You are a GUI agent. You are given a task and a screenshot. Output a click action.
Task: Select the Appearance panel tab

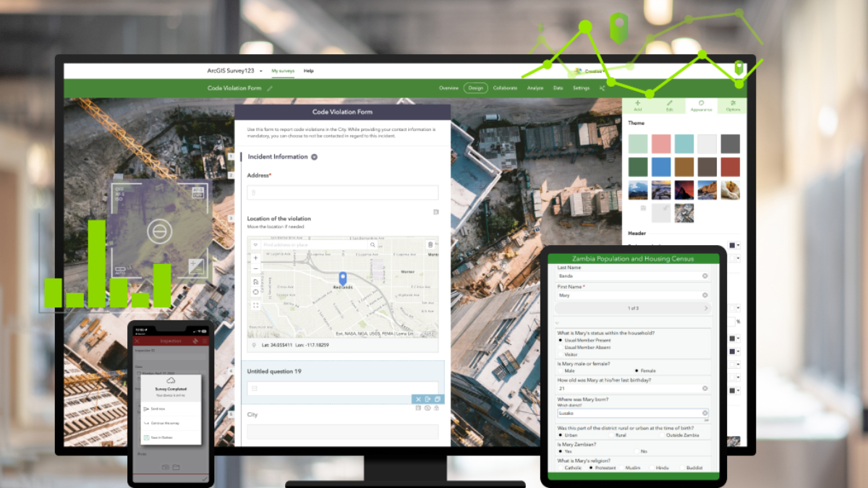click(x=701, y=106)
